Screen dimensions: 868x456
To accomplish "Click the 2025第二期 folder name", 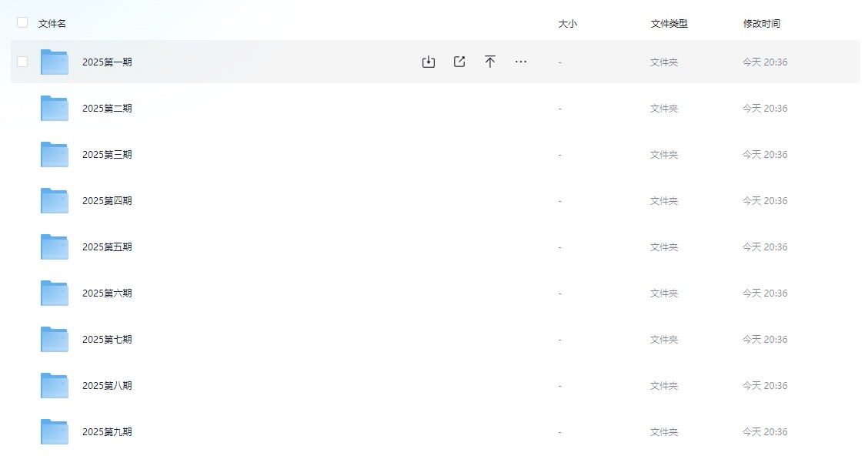I will pyautogui.click(x=108, y=108).
